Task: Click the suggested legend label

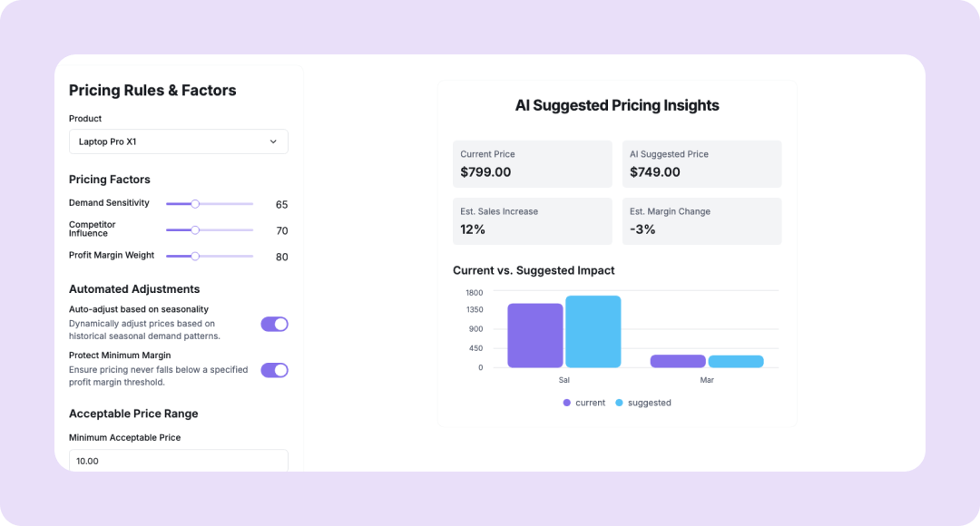Action: point(650,403)
